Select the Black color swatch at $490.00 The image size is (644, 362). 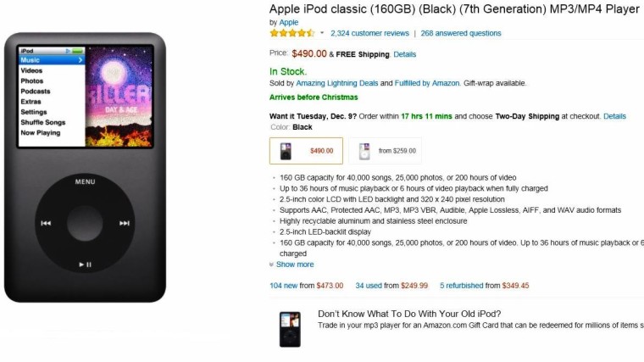[x=306, y=151]
